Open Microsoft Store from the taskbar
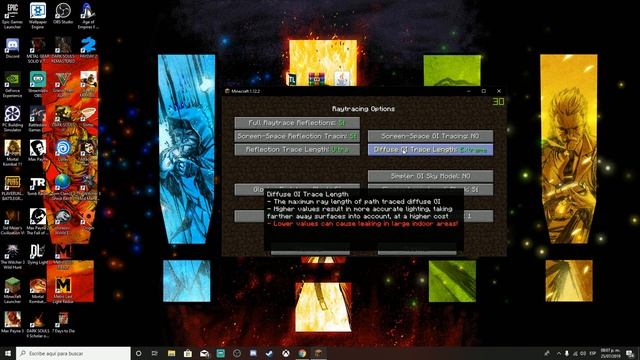 tap(188, 353)
